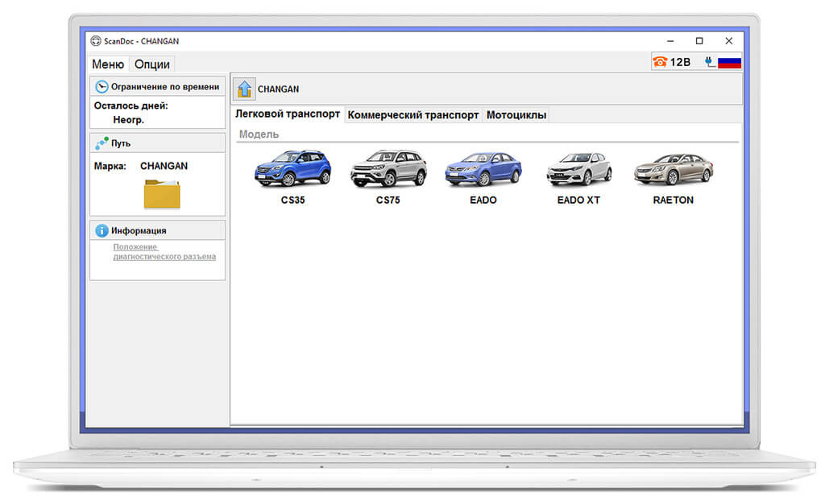The image size is (825, 504).
Task: Click the clock icon in Ограничение по времени
Action: point(102,87)
